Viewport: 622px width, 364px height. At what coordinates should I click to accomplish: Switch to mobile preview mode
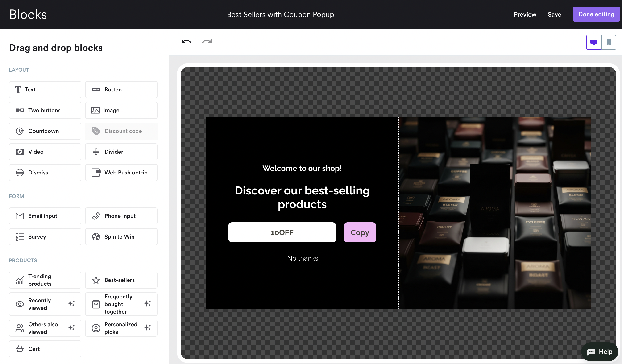pyautogui.click(x=608, y=42)
